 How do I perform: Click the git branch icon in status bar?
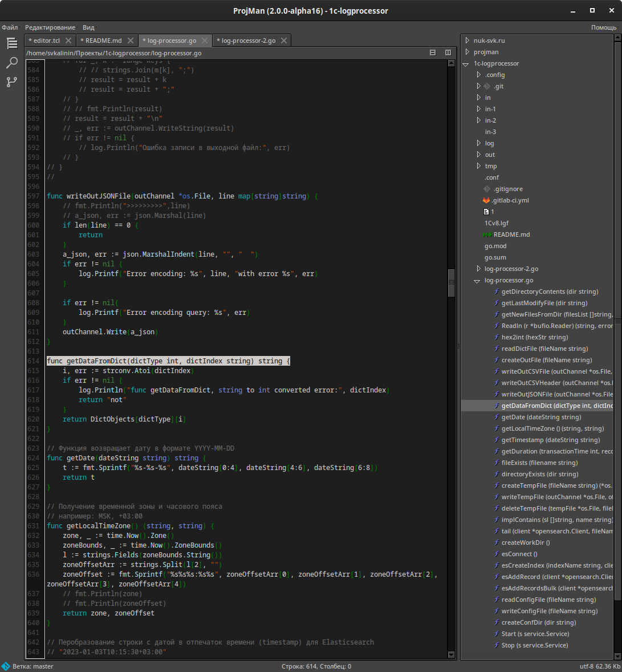click(x=6, y=666)
